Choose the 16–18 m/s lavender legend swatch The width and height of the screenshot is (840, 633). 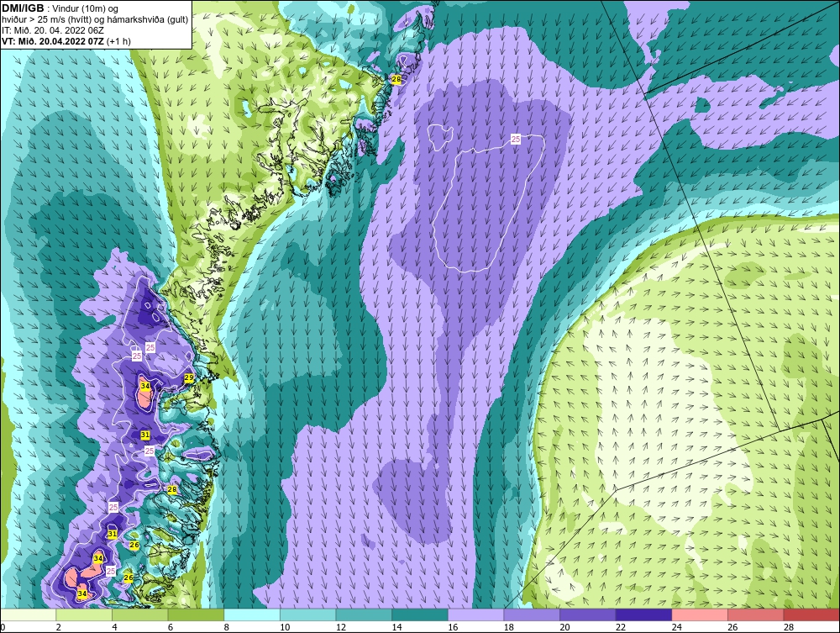pyautogui.click(x=475, y=615)
